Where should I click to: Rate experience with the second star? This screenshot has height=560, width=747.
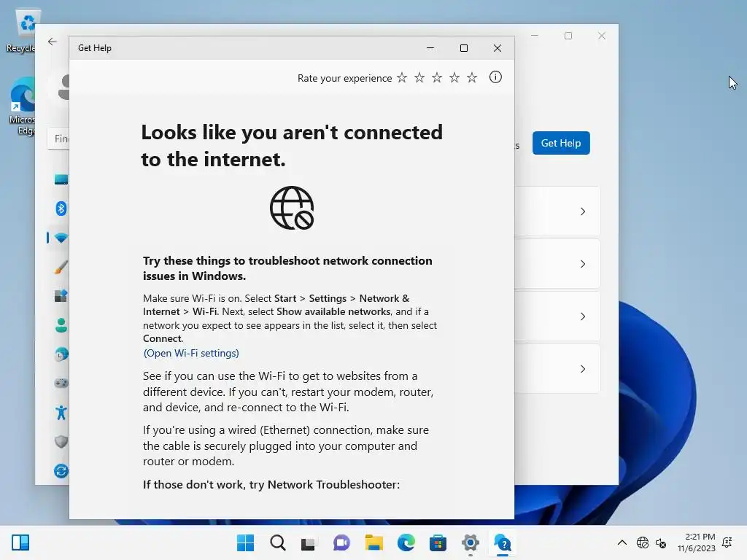[x=419, y=77]
